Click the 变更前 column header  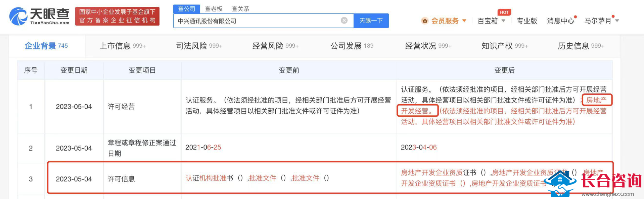tap(289, 70)
